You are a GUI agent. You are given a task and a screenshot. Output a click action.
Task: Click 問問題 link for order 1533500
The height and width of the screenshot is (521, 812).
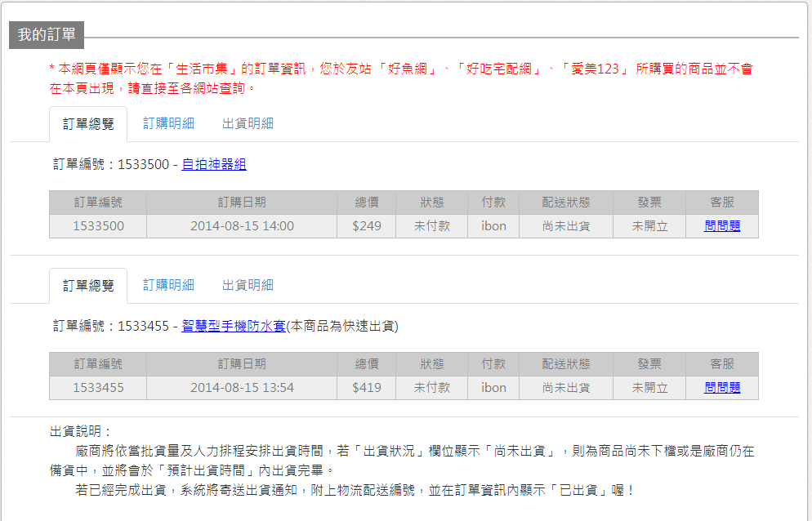click(x=722, y=226)
